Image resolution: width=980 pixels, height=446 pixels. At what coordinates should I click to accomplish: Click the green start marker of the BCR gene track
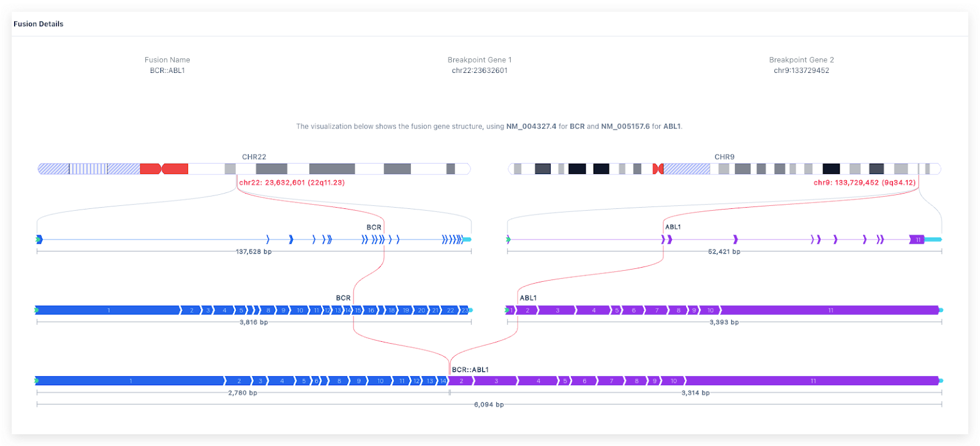click(39, 239)
